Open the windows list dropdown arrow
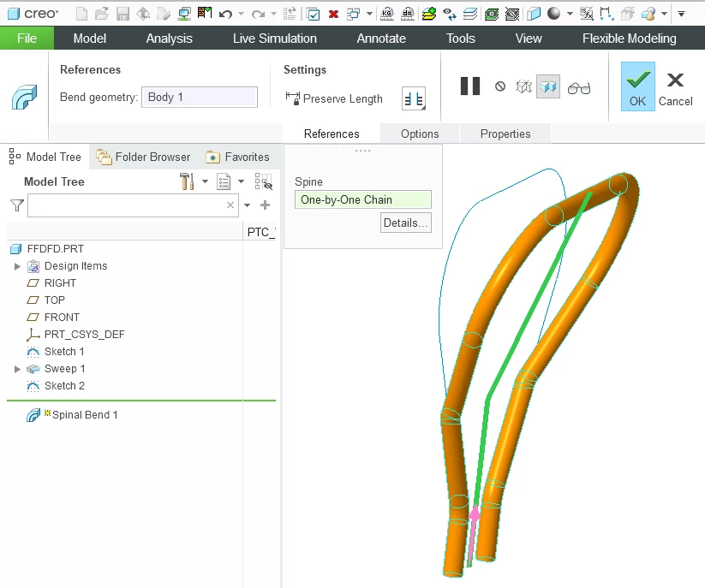The height and width of the screenshot is (588, 705). point(369,14)
